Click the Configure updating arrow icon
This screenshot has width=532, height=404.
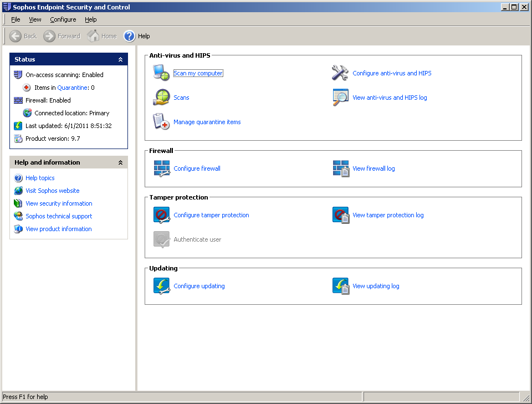[161, 286]
